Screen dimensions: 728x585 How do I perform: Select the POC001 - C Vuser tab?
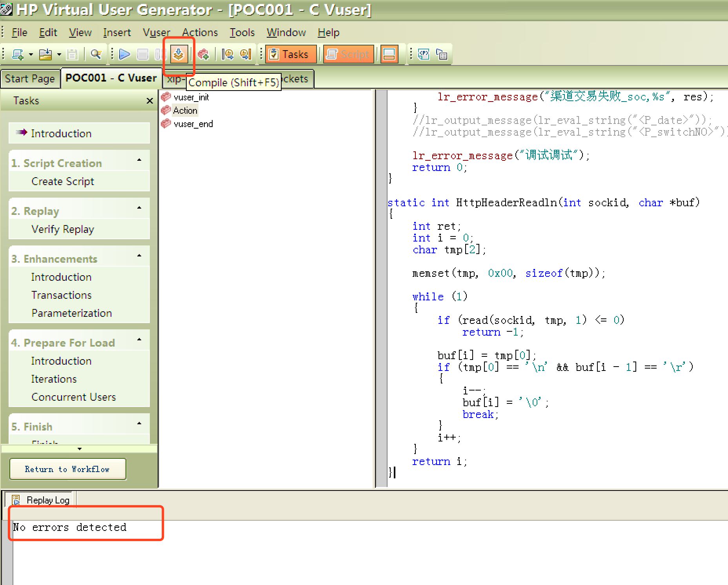(x=111, y=78)
